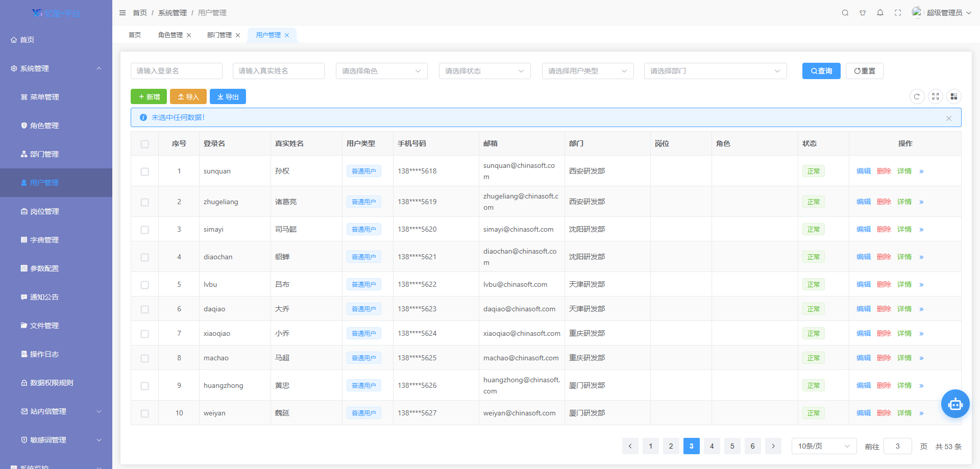Image resolution: width=980 pixels, height=469 pixels.
Task: Check the sunquan row checkbox
Action: (x=145, y=171)
